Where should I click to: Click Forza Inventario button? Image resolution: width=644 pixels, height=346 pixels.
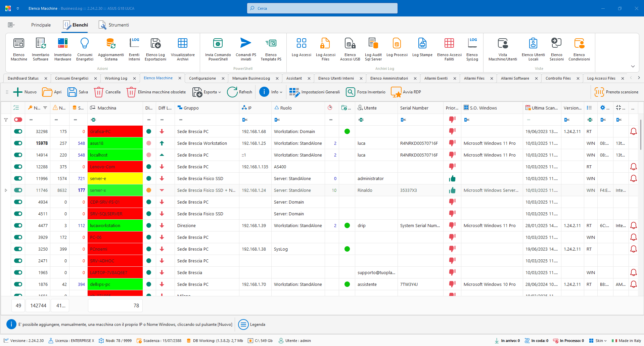366,92
